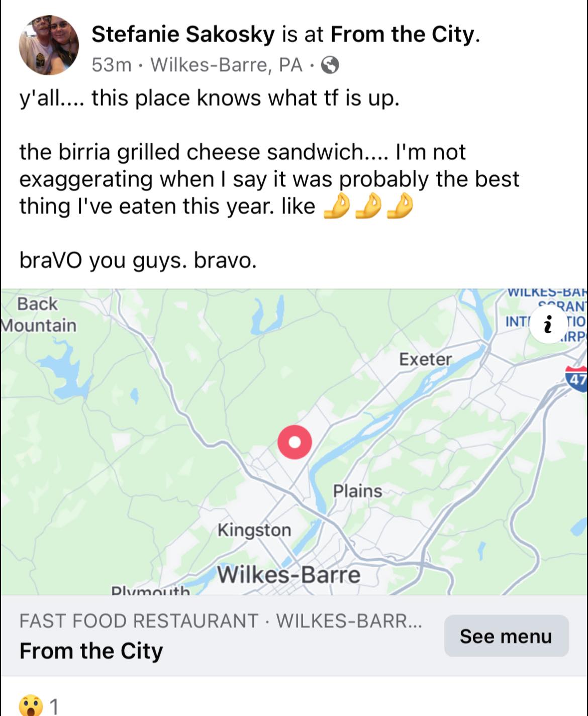
Task: Click the Back Mountain map label
Action: coord(39,315)
